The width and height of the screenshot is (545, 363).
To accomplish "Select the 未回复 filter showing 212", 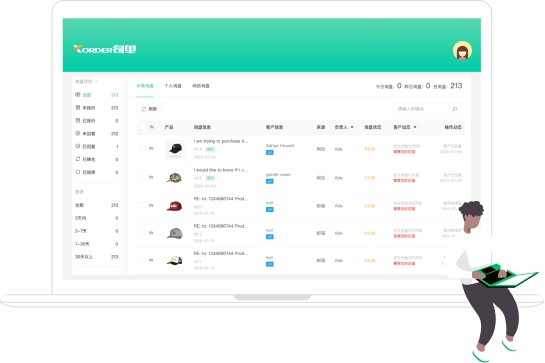I will 97,134.
